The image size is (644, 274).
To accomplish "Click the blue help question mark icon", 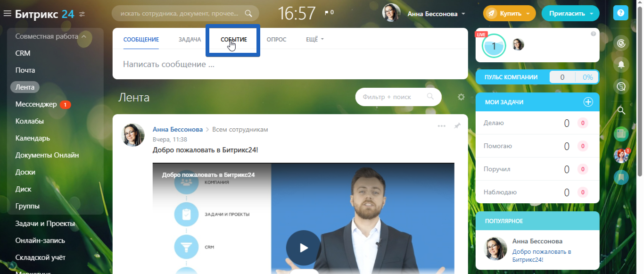I will click(x=620, y=13).
